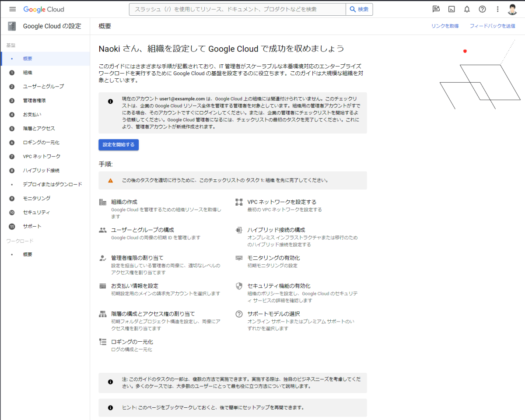The height and width of the screenshot is (420, 525).
Task: Select 概要 under ワークロード in sidebar
Action: coord(45,255)
